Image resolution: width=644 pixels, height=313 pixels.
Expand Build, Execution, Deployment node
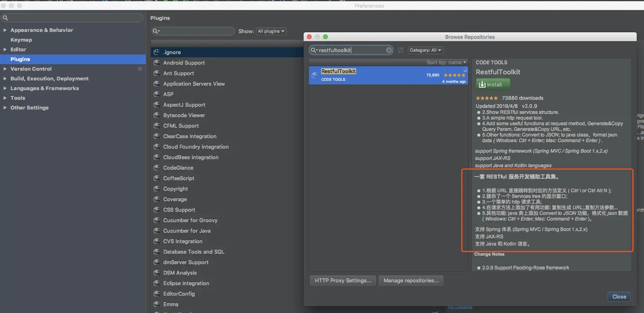5,78
